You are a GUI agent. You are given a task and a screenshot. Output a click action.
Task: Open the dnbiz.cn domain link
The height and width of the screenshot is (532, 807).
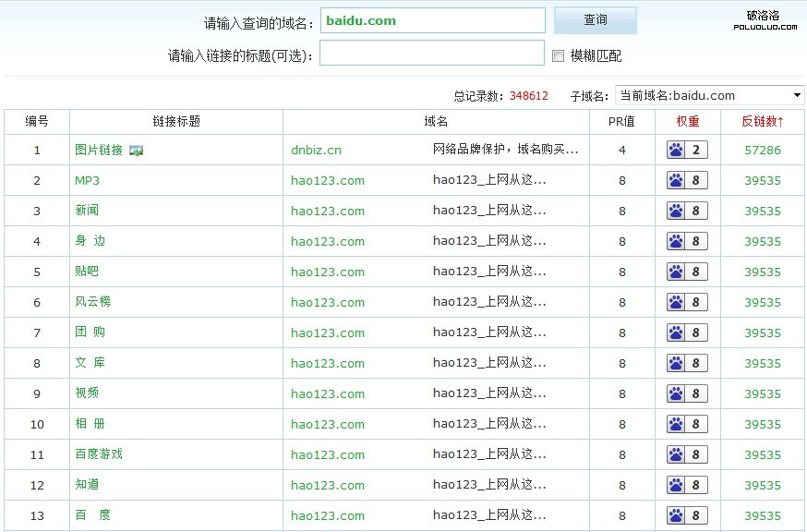pos(316,151)
